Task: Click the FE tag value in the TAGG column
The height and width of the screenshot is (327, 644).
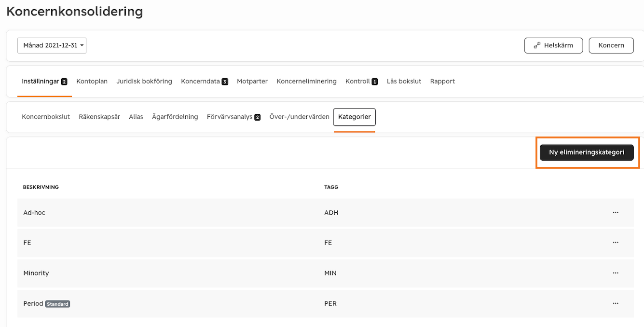Action: tap(328, 243)
